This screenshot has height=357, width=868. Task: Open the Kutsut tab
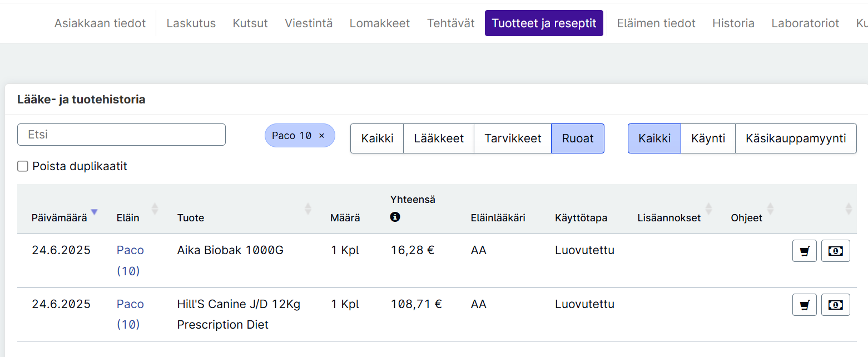pyautogui.click(x=250, y=23)
